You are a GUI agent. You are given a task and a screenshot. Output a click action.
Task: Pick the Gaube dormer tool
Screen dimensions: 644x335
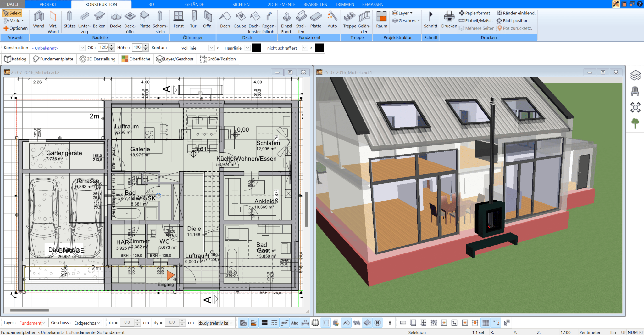240,20
